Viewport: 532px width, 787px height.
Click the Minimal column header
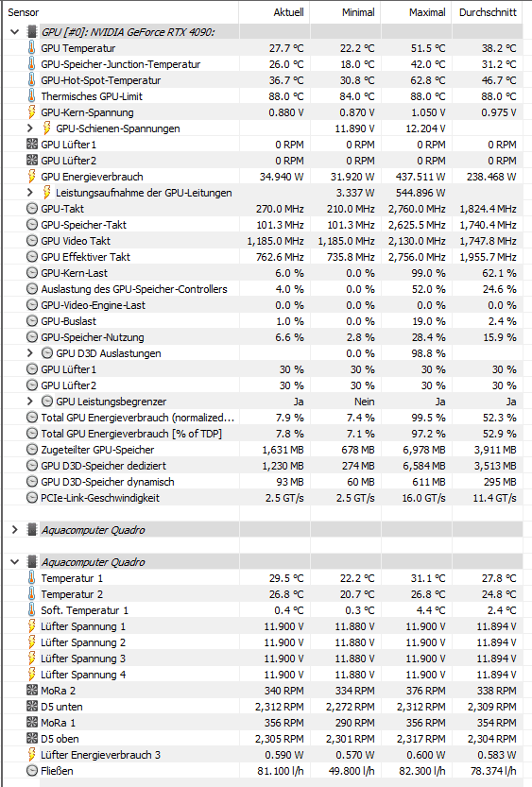coord(345,12)
